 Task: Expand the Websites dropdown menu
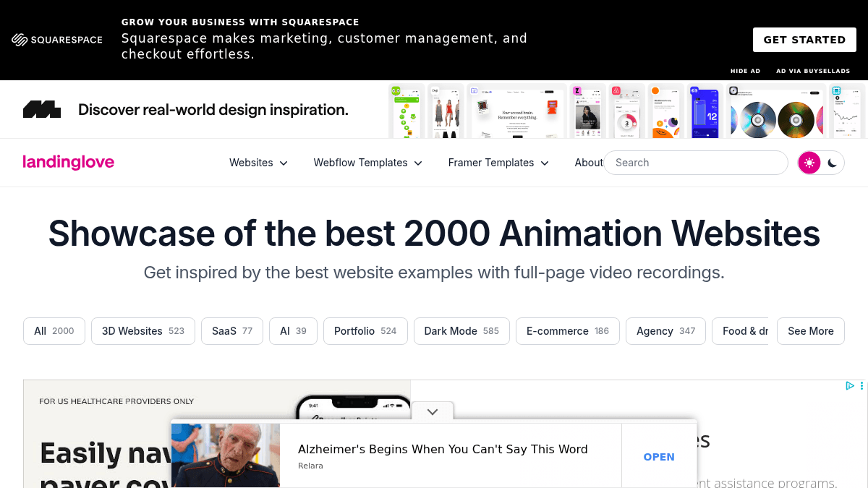tap(258, 163)
